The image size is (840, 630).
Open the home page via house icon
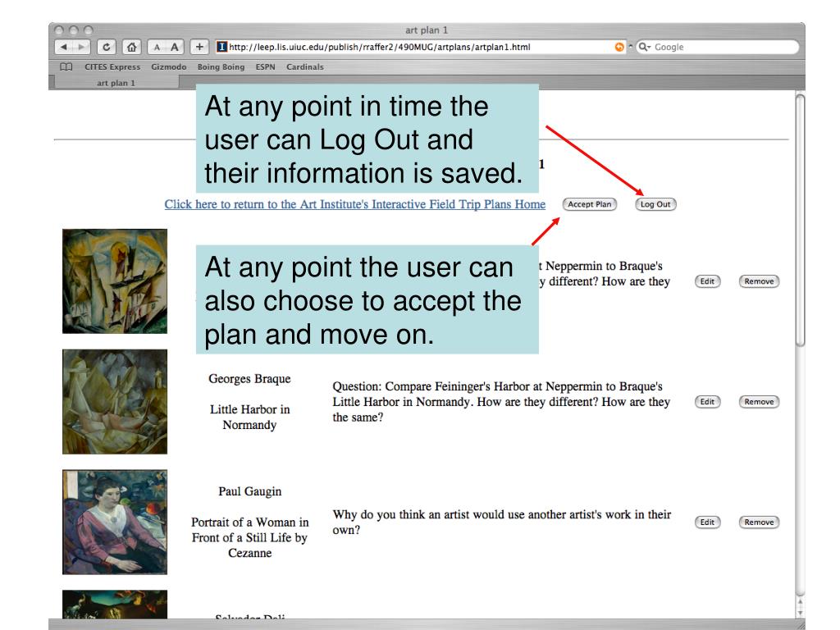coord(131,47)
